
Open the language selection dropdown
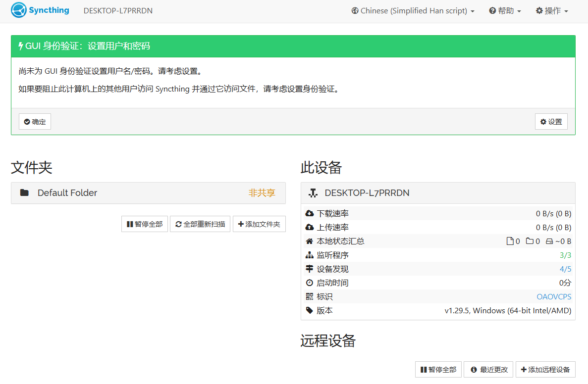tap(413, 10)
